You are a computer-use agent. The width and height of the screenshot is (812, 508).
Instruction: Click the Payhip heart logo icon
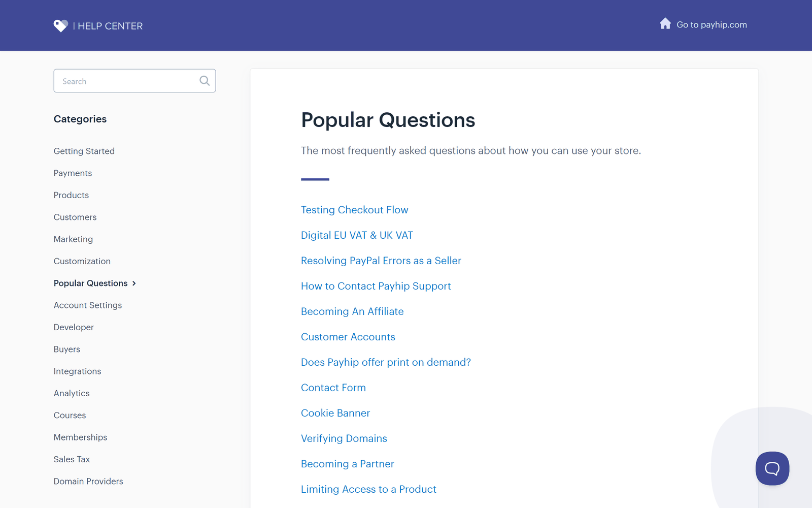pyautogui.click(x=61, y=25)
